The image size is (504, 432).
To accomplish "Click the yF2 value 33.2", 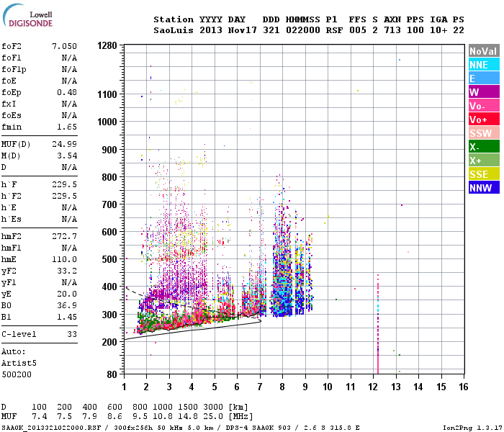I will click(x=67, y=271).
